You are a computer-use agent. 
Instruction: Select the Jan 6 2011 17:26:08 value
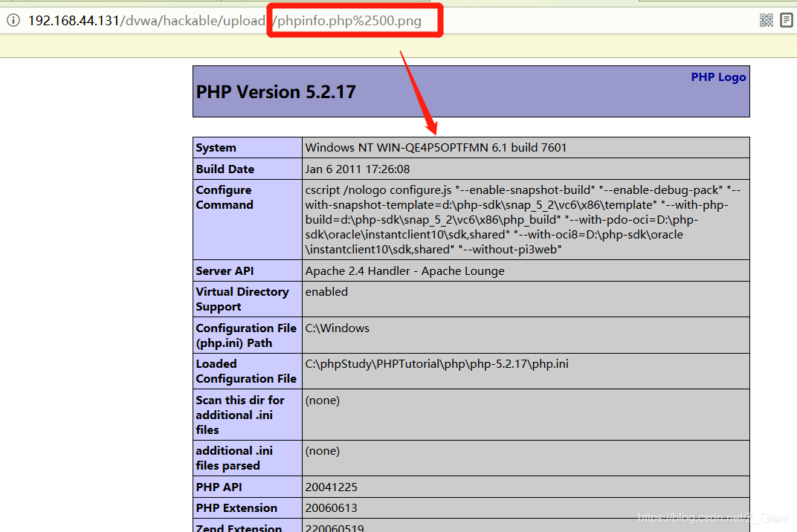coord(358,169)
